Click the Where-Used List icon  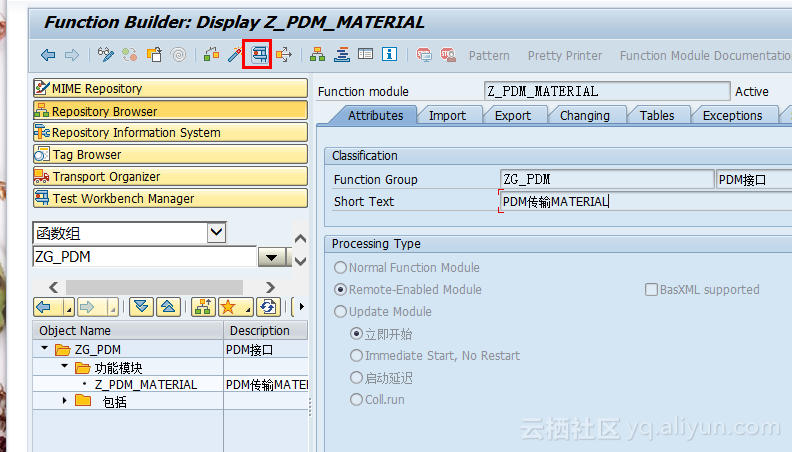coord(284,55)
